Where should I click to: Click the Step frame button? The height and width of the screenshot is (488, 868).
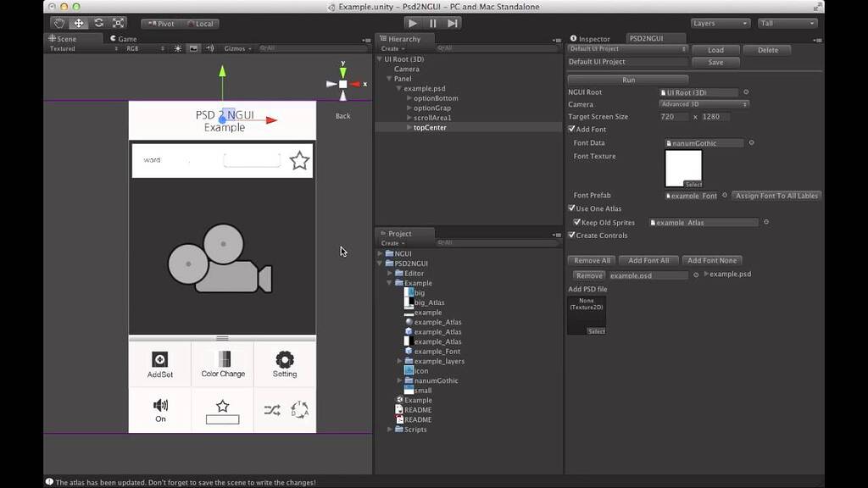[453, 23]
